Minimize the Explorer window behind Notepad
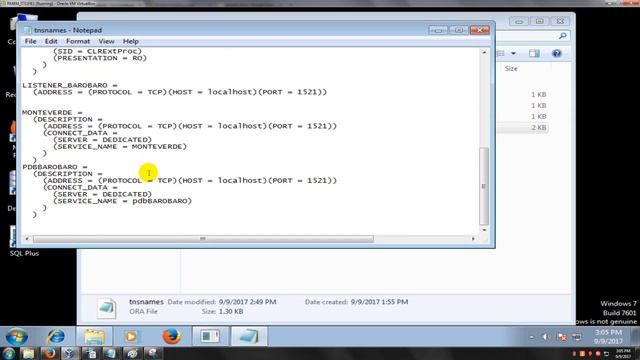 [x=519, y=21]
